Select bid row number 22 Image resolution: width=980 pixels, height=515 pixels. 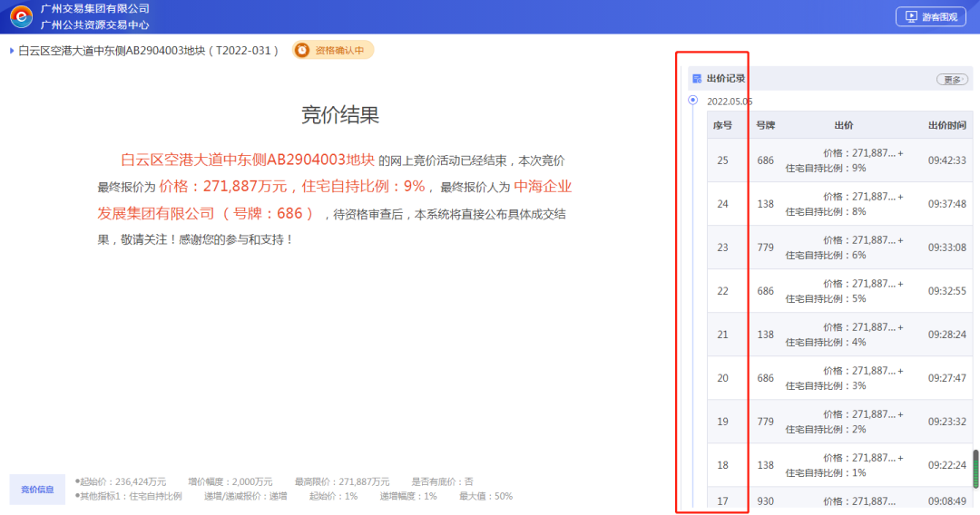coord(722,291)
